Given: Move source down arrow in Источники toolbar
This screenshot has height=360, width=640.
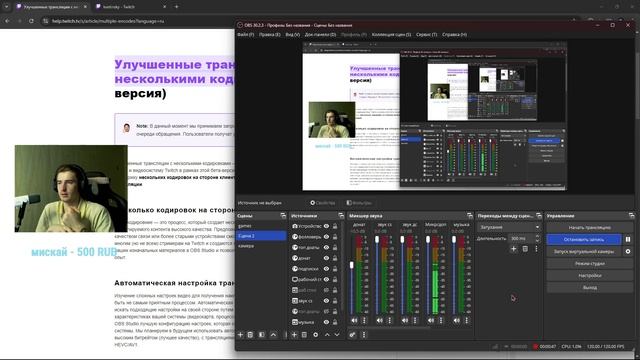Looking at the screenshot, I should [x=337, y=335].
